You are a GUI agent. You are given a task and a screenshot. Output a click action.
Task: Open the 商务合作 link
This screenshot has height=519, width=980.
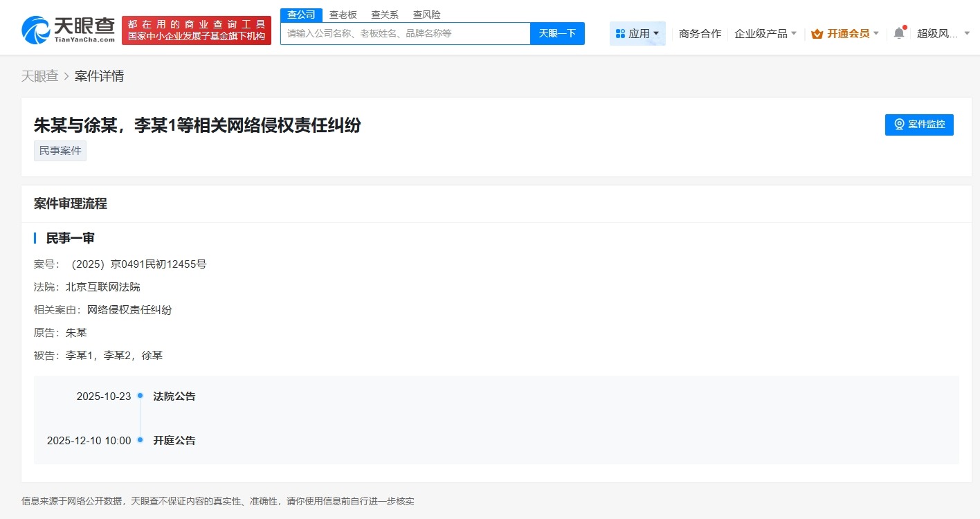point(700,33)
